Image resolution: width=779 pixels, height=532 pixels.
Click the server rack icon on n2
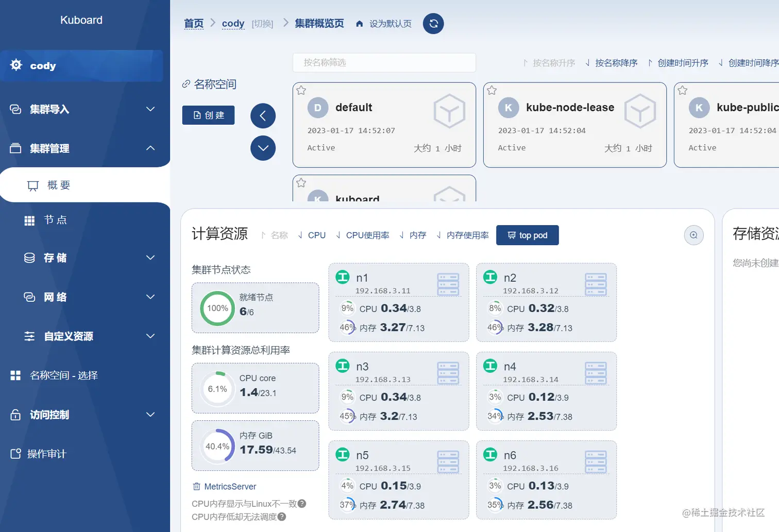(x=596, y=285)
